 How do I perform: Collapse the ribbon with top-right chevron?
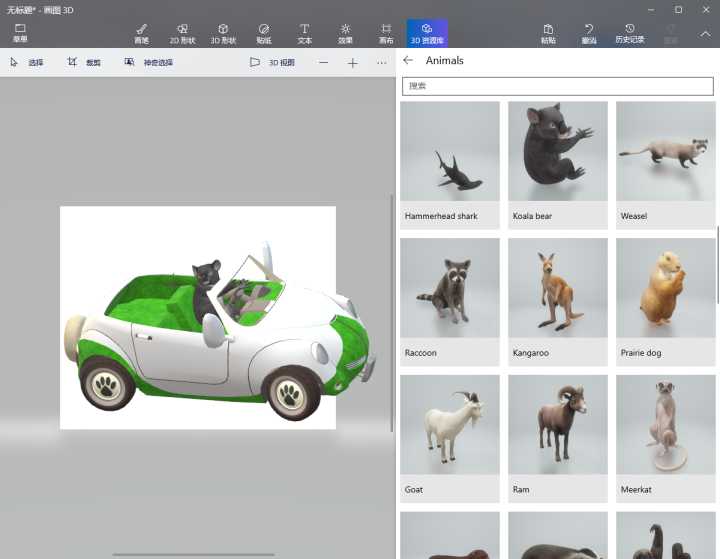click(x=704, y=33)
